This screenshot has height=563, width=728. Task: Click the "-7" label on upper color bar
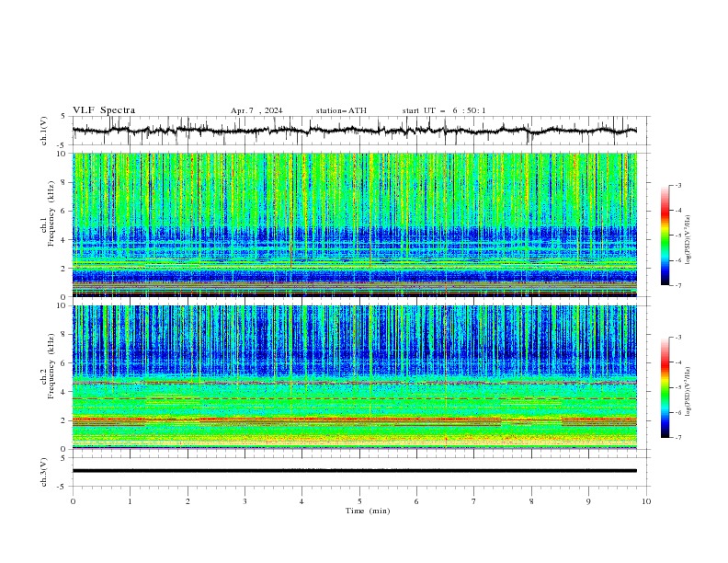tap(677, 285)
